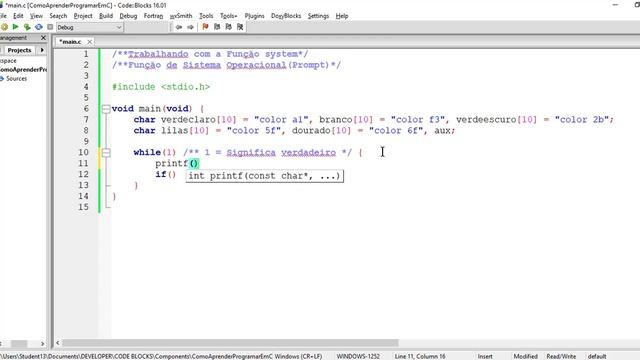This screenshot has width=640, height=360.
Task: Click 'default' in status bar
Action: 597,356
